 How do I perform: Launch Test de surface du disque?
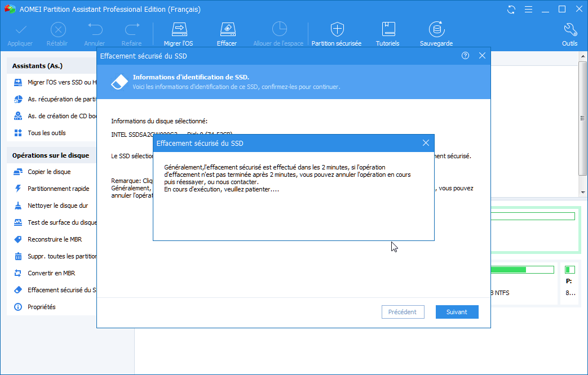(x=55, y=222)
